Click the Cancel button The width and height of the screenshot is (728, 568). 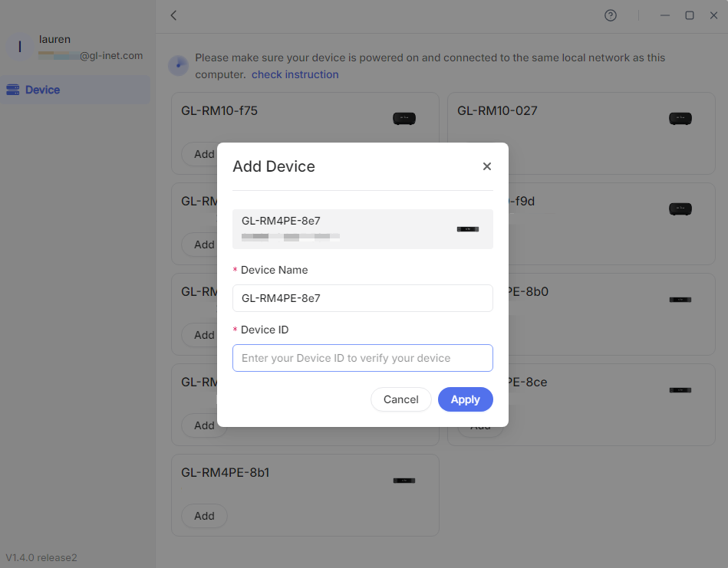[400, 399]
